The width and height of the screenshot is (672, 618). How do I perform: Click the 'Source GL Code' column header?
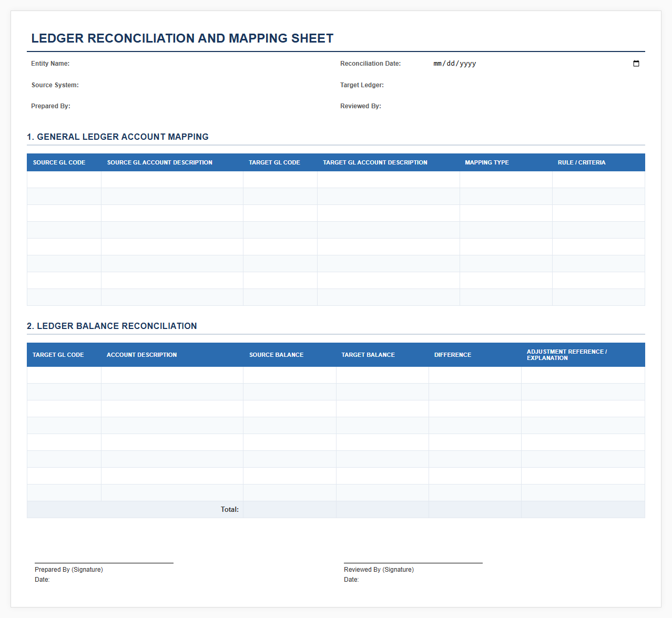tap(64, 162)
